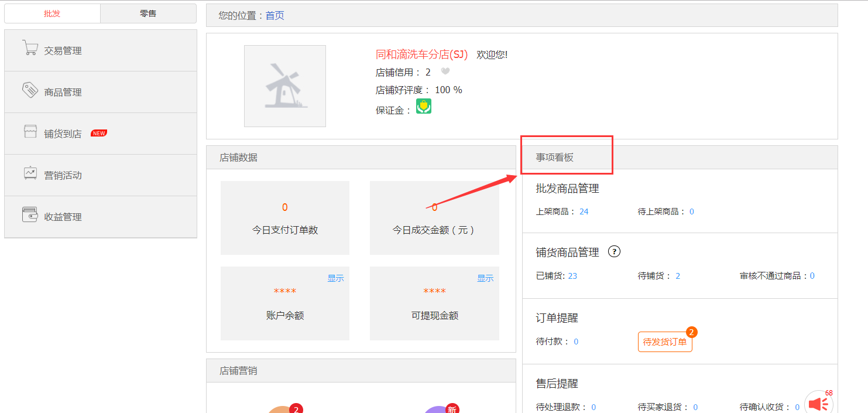The image size is (868, 413).
Task: Show hidden 可提现金额 amount
Action: point(485,278)
